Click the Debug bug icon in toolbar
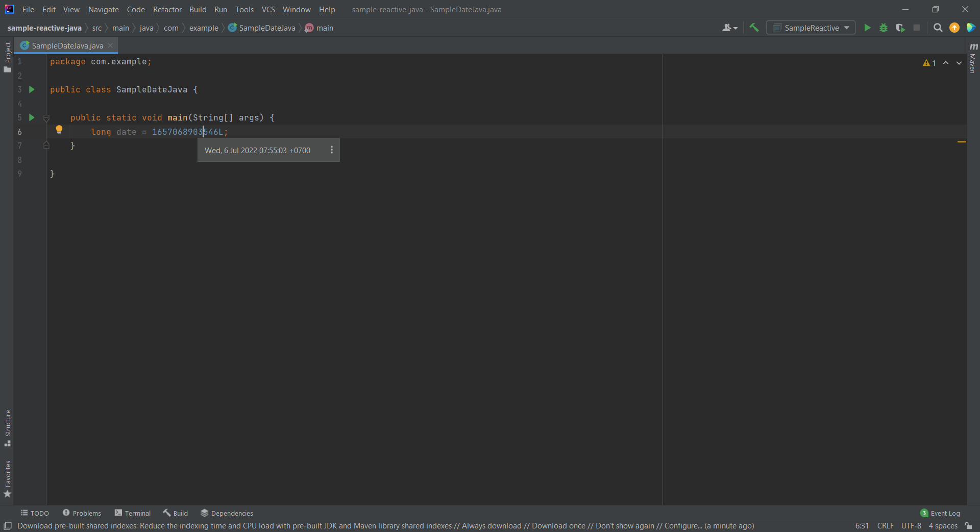 [884, 28]
